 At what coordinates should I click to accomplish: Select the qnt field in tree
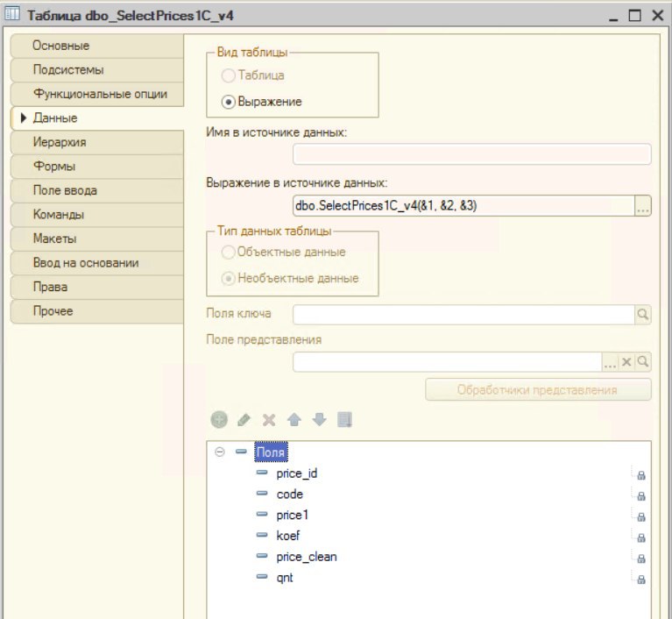click(x=285, y=578)
